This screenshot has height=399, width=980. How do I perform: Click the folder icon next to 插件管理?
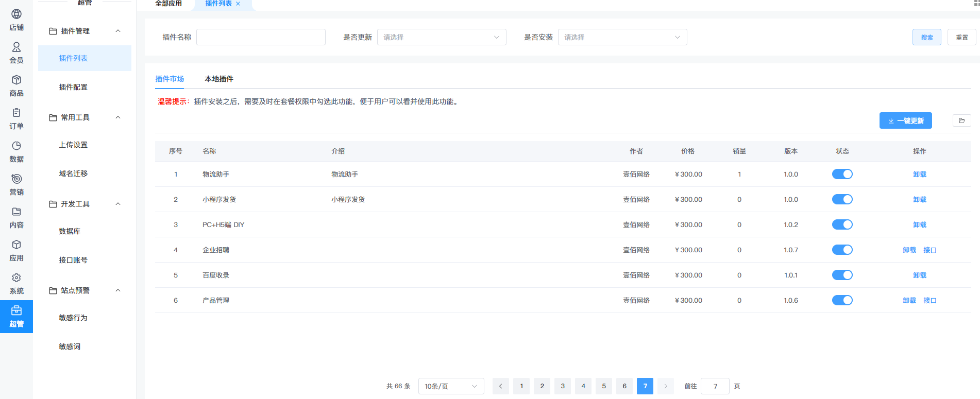[x=53, y=31]
